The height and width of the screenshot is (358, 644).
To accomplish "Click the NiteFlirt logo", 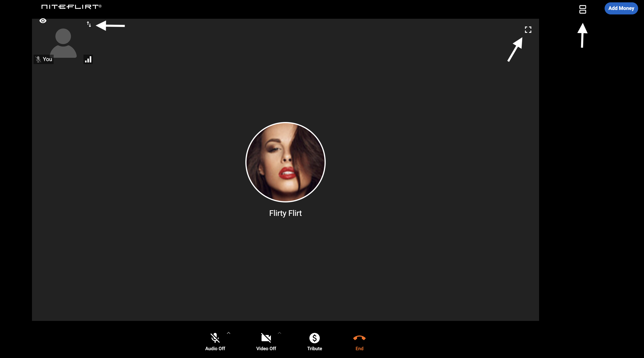I will 71,7.
